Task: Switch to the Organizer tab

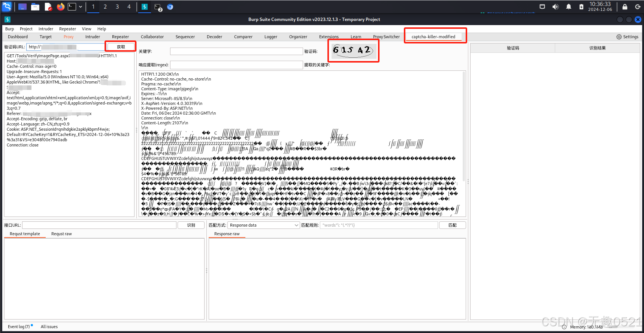Action: tap(298, 37)
